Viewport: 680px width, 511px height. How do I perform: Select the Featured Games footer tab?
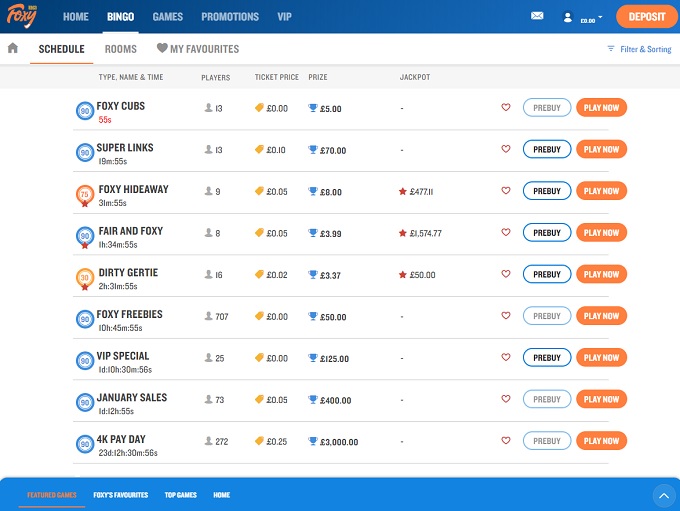(52, 495)
